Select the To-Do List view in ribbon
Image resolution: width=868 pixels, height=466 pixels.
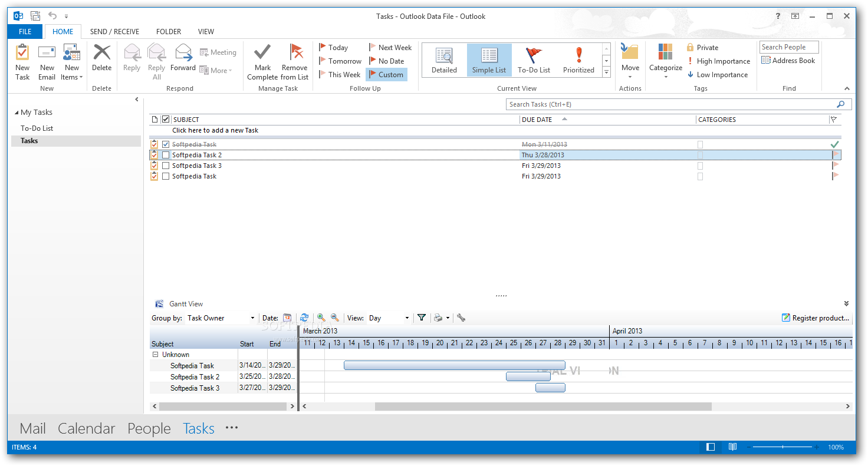pyautogui.click(x=534, y=60)
